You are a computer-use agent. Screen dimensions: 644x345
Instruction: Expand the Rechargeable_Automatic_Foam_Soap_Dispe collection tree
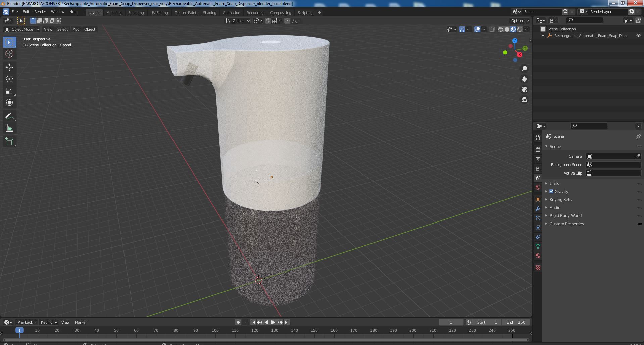(x=543, y=35)
